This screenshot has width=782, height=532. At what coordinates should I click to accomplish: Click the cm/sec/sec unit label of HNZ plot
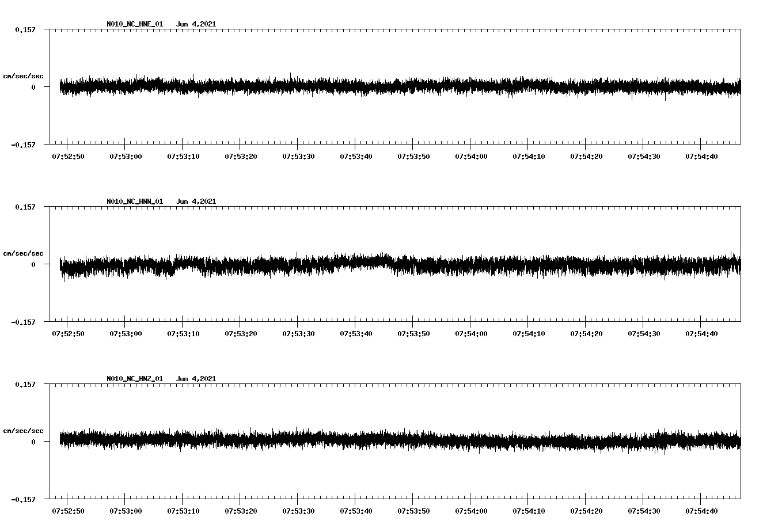[24, 431]
